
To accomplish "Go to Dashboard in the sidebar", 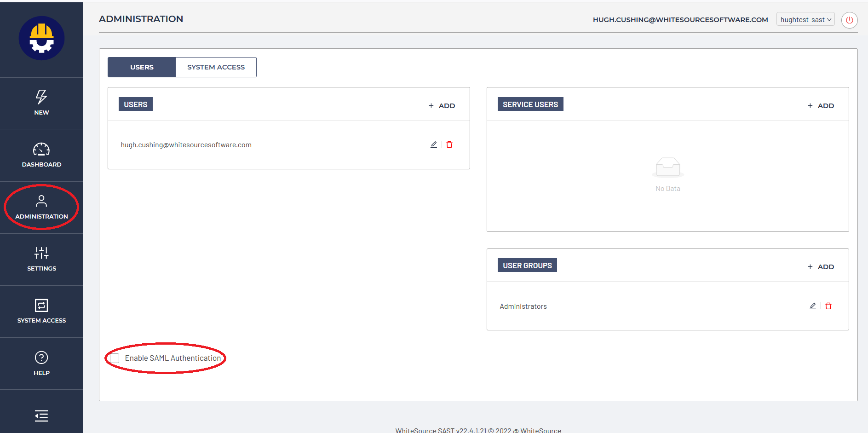I will [x=41, y=155].
